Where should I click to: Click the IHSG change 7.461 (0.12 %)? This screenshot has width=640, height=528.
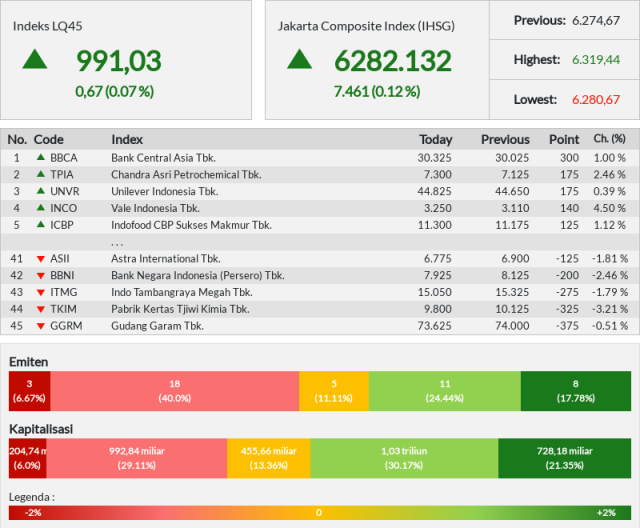pyautogui.click(x=377, y=91)
